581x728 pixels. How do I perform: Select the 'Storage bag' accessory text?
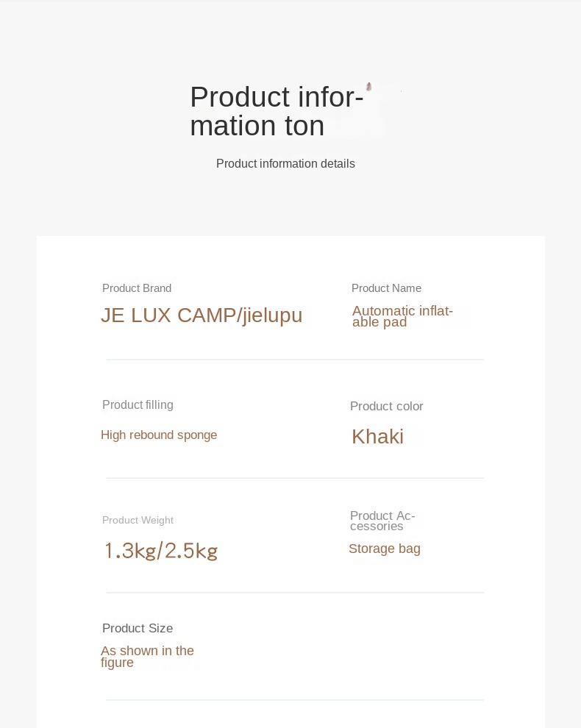(385, 549)
